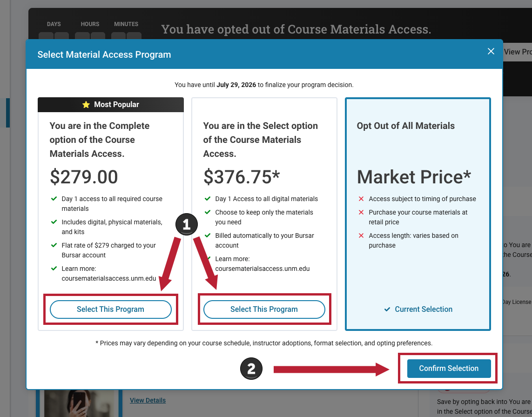The image size is (532, 417).
Task: Select the Complete option program button
Action: (111, 309)
